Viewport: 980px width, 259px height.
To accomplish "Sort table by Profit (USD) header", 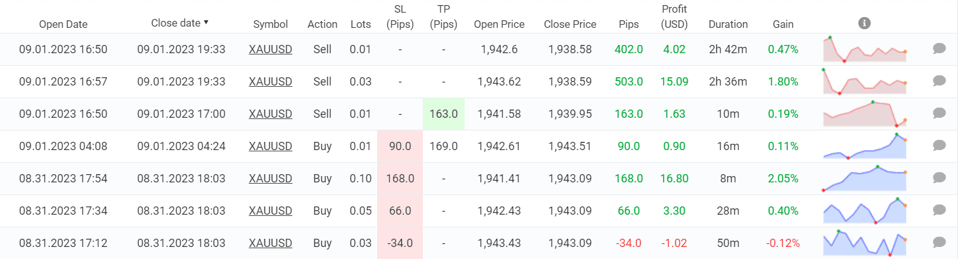I will click(x=674, y=17).
